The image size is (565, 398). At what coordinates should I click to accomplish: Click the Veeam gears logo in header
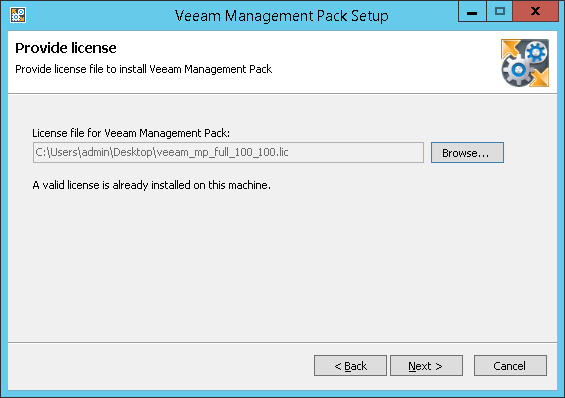[x=525, y=63]
